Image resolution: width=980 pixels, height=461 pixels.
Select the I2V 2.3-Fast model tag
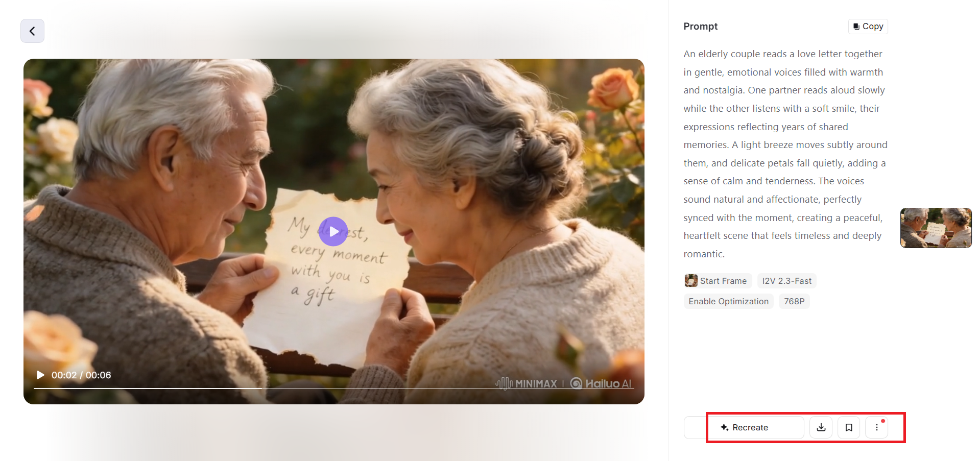click(x=786, y=280)
